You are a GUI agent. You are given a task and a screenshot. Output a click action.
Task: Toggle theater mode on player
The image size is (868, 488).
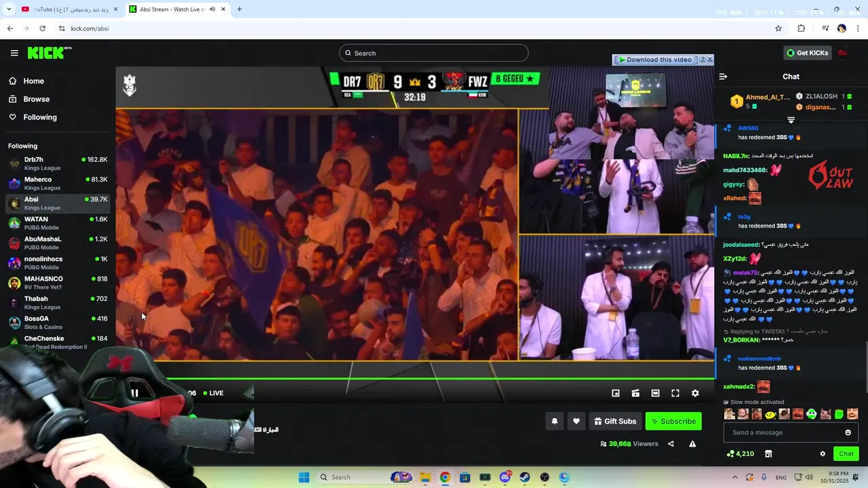click(655, 393)
